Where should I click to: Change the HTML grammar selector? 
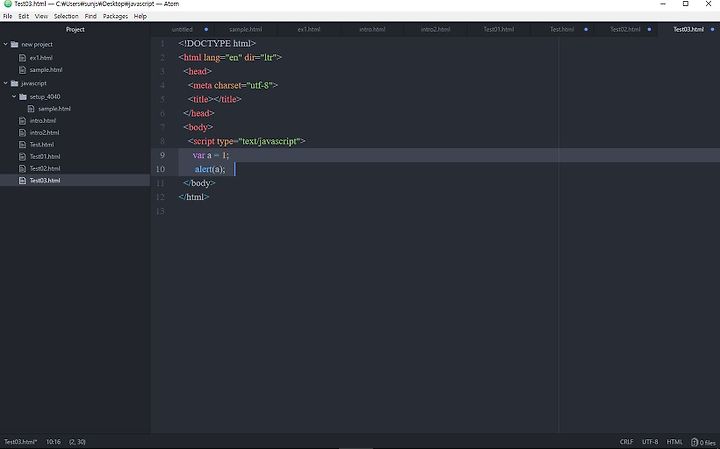click(x=675, y=442)
